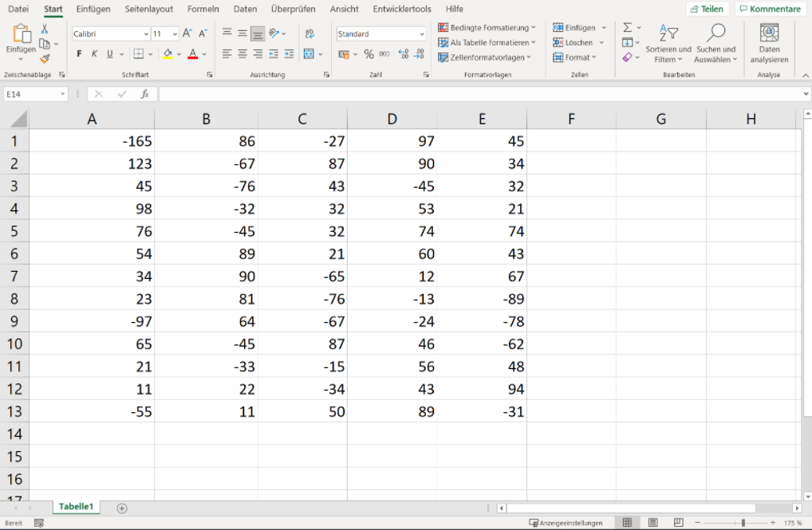Align text left
The image size is (812, 530).
pyautogui.click(x=227, y=54)
